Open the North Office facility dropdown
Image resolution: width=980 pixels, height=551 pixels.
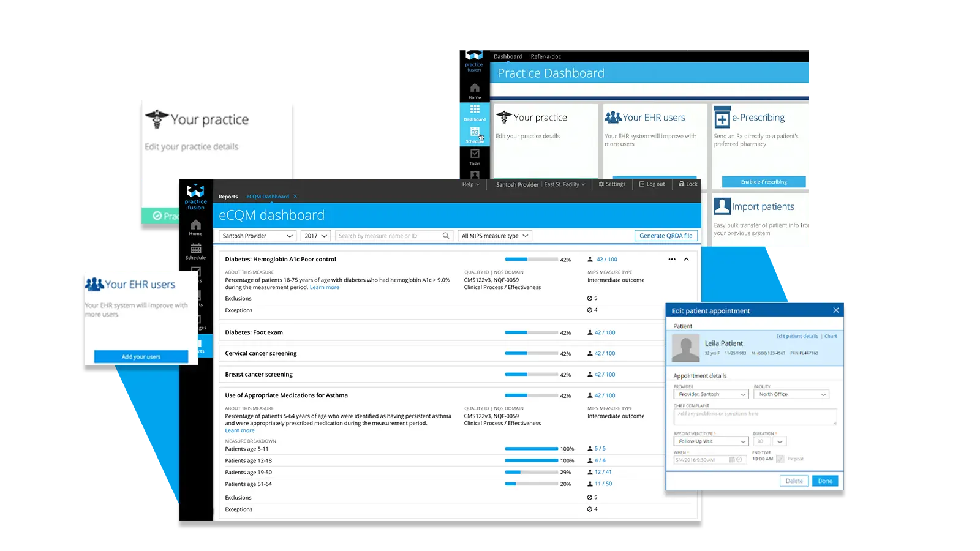pos(791,395)
